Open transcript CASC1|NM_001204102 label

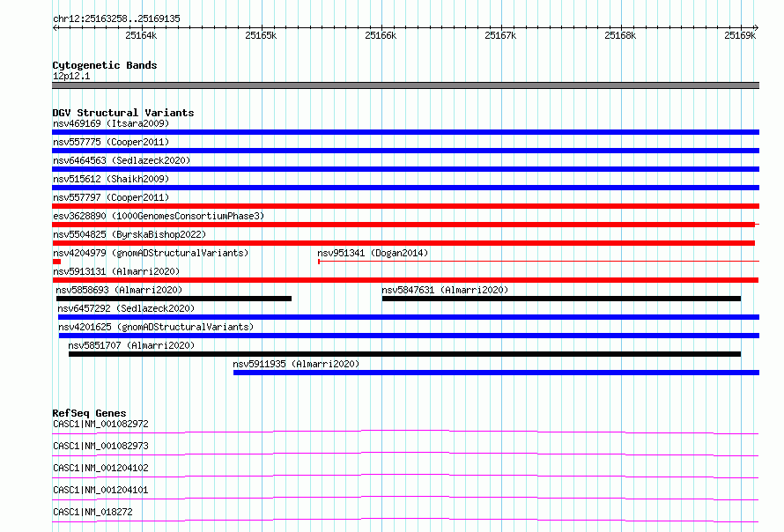pyautogui.click(x=100, y=468)
